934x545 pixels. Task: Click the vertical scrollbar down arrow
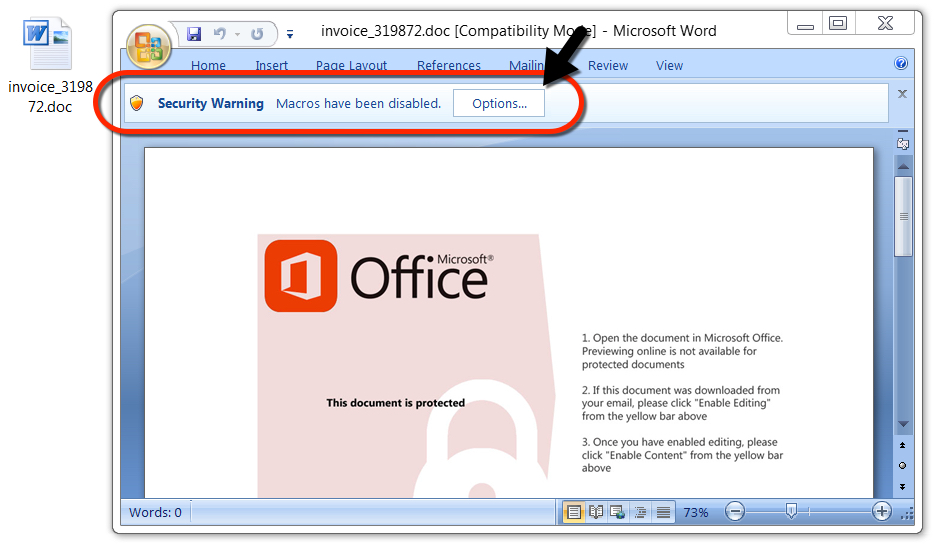click(x=903, y=424)
